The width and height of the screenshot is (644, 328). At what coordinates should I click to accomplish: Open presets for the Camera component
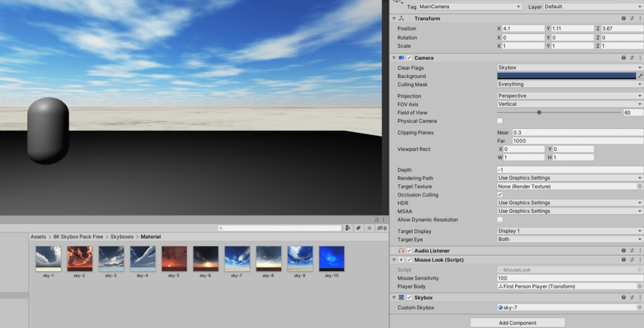[631, 58]
